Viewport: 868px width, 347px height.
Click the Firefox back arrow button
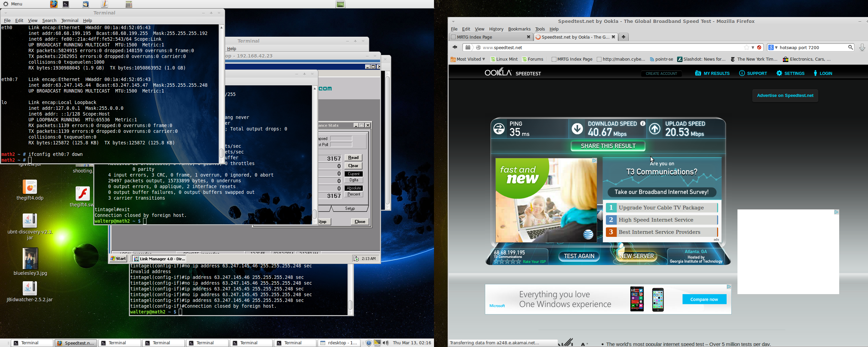tap(455, 47)
